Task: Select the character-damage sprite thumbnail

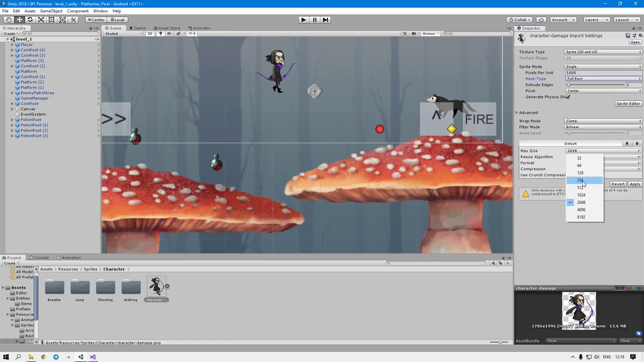Action: pyautogui.click(x=156, y=287)
